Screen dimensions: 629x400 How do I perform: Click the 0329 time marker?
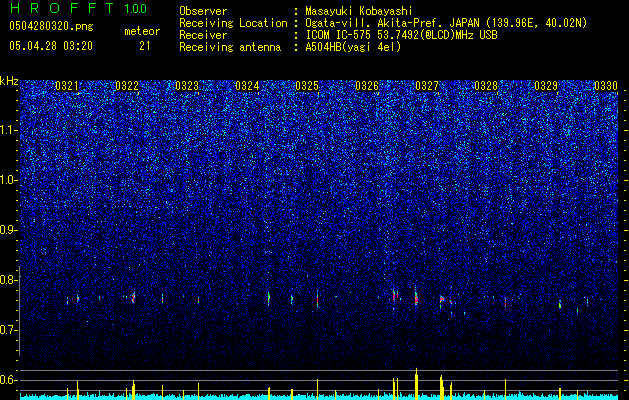pos(546,86)
